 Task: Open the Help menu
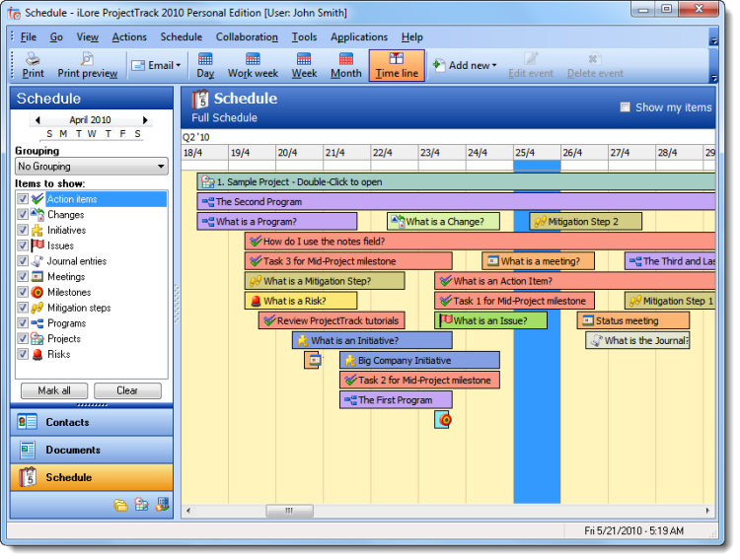412,37
